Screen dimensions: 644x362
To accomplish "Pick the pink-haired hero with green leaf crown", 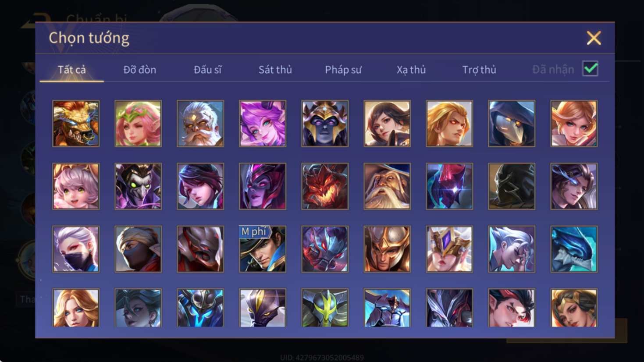I will click(x=138, y=124).
